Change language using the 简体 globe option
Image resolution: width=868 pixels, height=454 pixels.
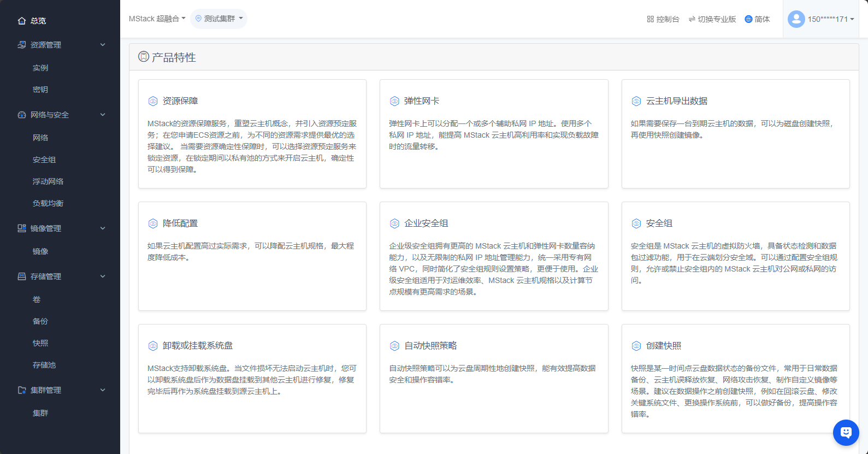click(757, 19)
